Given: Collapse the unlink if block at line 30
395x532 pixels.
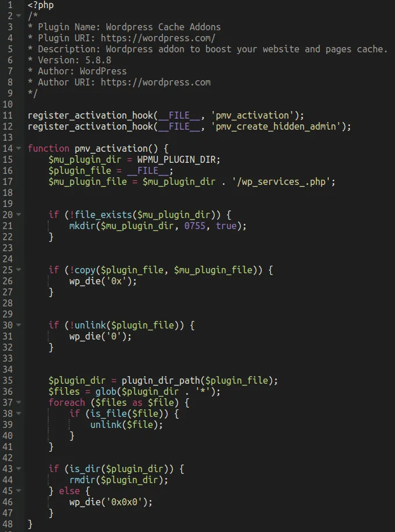Looking at the screenshot, I should [19, 325].
